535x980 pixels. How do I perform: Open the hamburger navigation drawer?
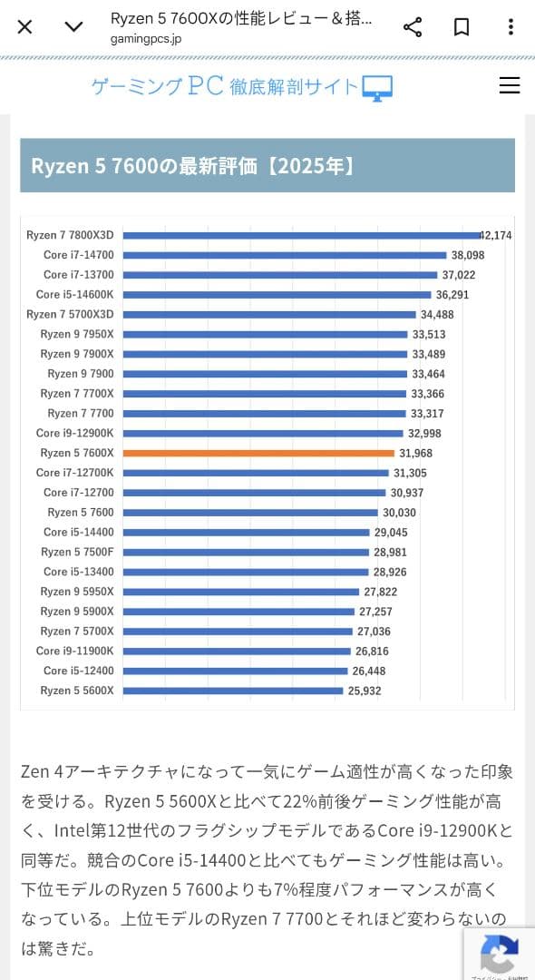point(510,85)
